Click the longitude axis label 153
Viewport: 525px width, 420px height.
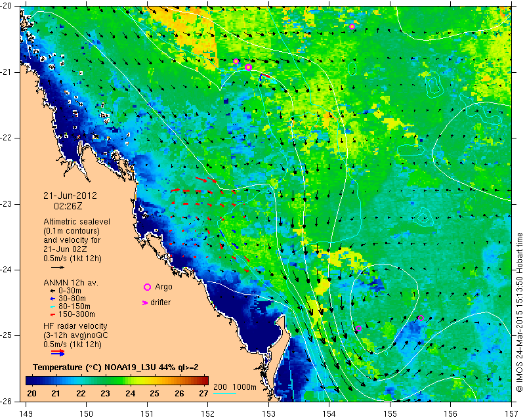[x=268, y=413]
